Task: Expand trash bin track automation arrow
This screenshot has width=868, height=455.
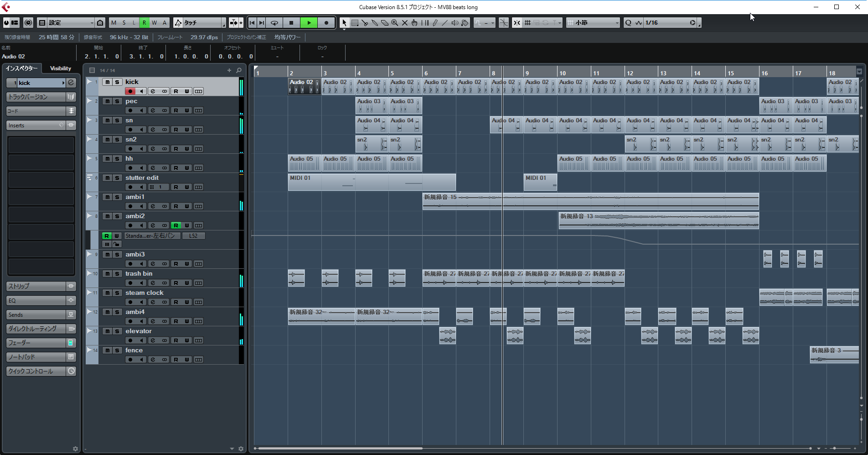Action: [x=89, y=273]
